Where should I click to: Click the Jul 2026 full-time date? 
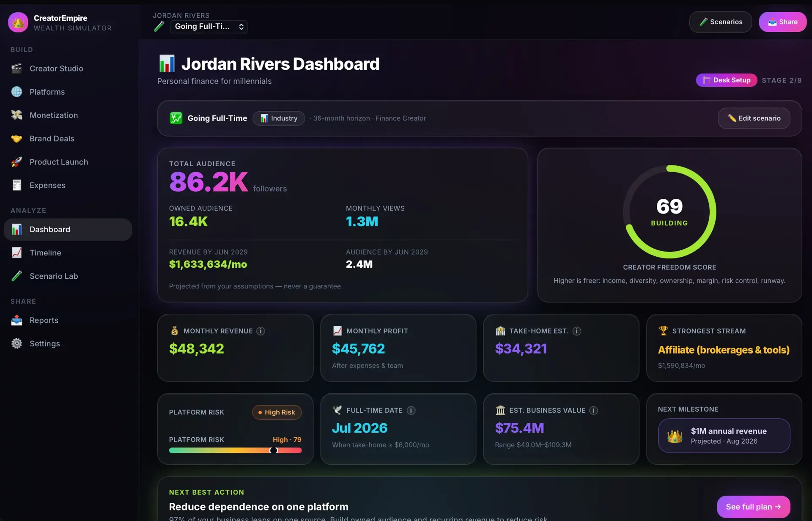(x=359, y=428)
